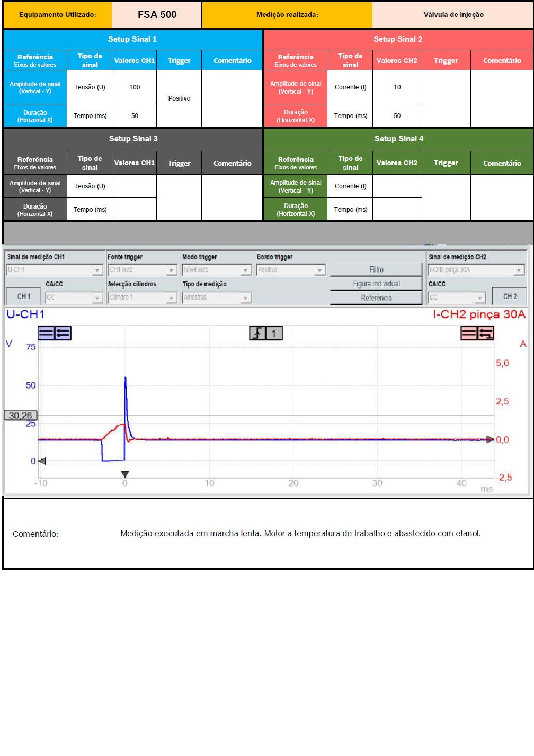
Task: Open the Bordo trigger dropdown
Action: [x=319, y=270]
